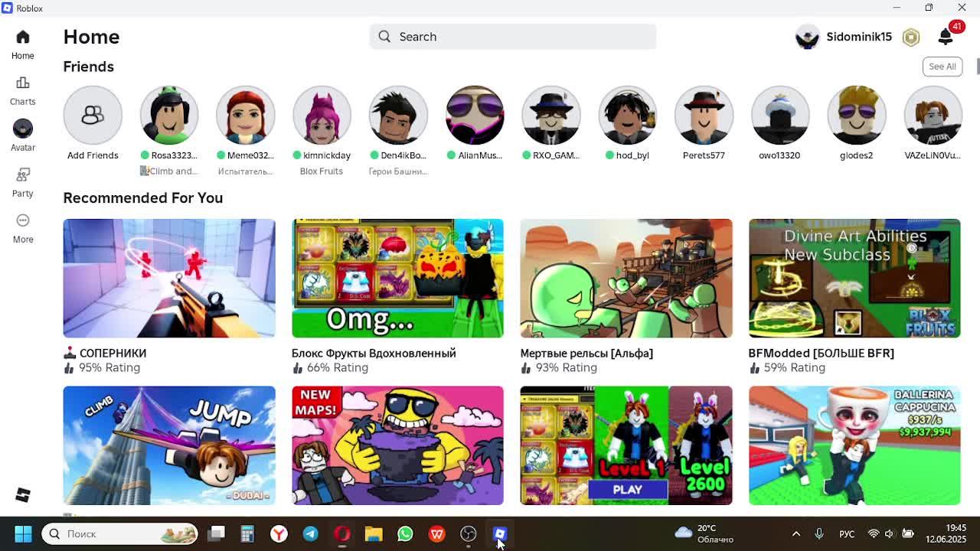Click the РУС language indicator

(846, 533)
